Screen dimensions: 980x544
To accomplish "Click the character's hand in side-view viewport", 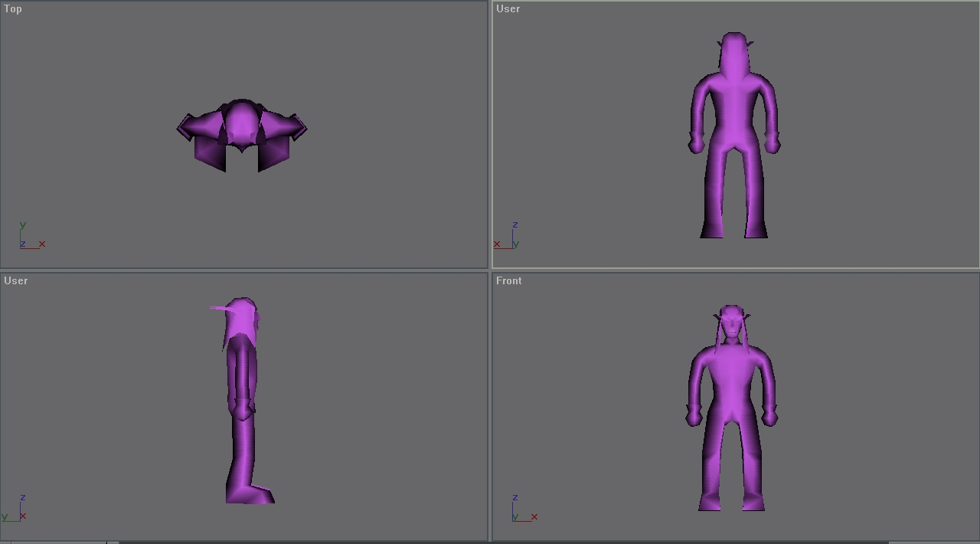I will click(242, 410).
